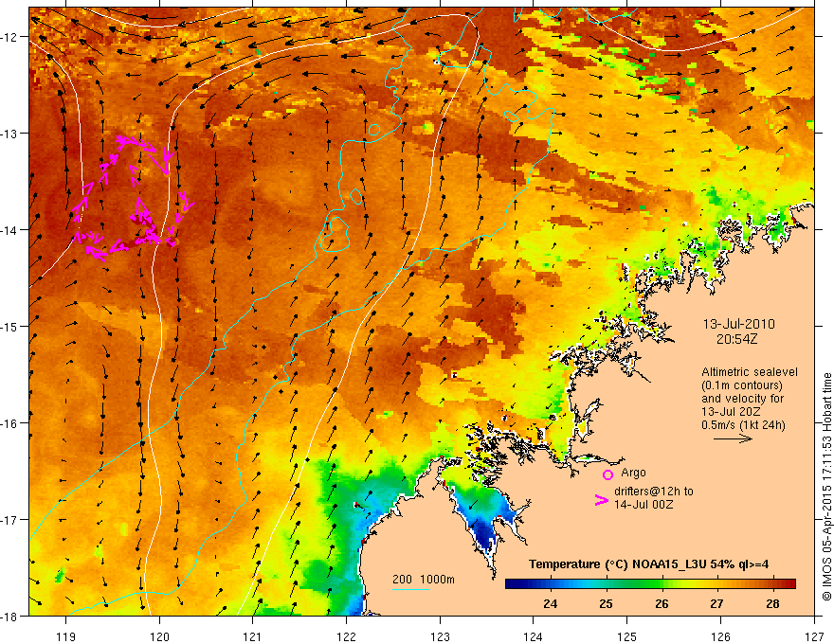The width and height of the screenshot is (834, 644).
Task: Click the 'and velocity for' text line
Action: click(x=742, y=399)
